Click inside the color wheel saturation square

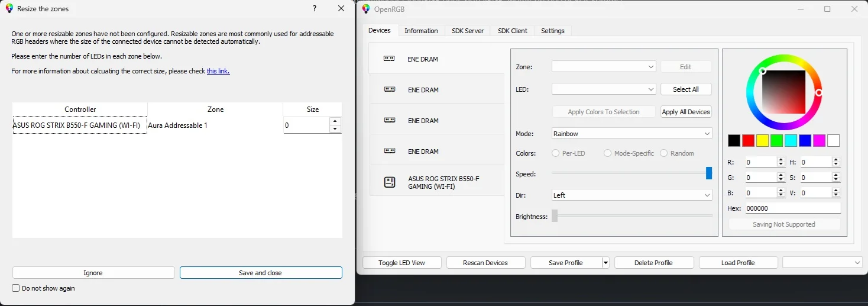click(784, 92)
